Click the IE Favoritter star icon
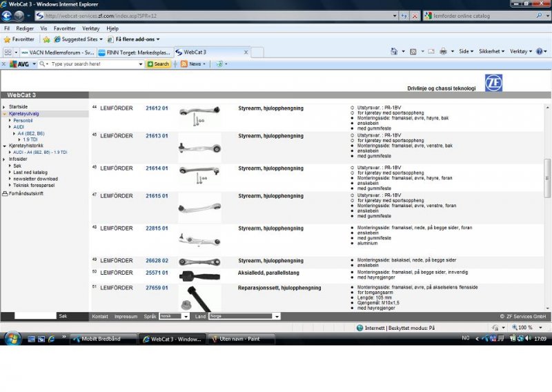552x392 pixels. point(7,39)
